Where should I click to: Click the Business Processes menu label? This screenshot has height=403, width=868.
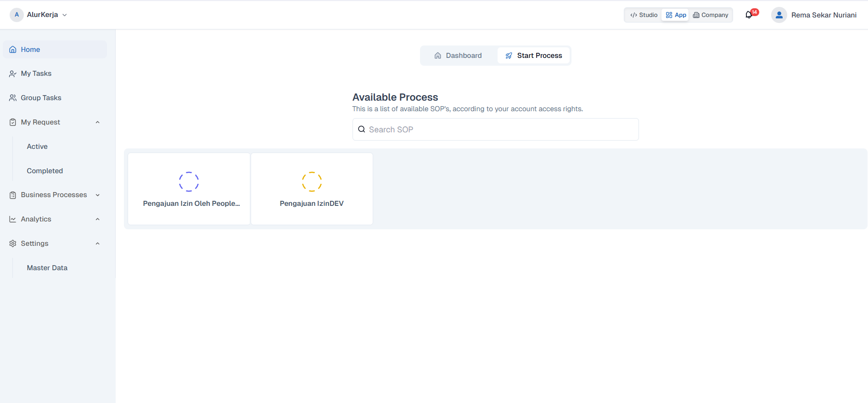pyautogui.click(x=54, y=195)
